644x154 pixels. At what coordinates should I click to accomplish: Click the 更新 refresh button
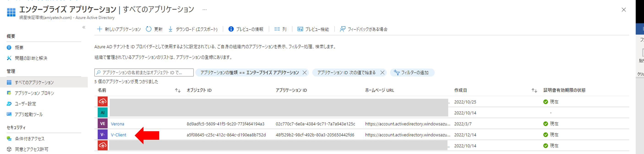154,29
